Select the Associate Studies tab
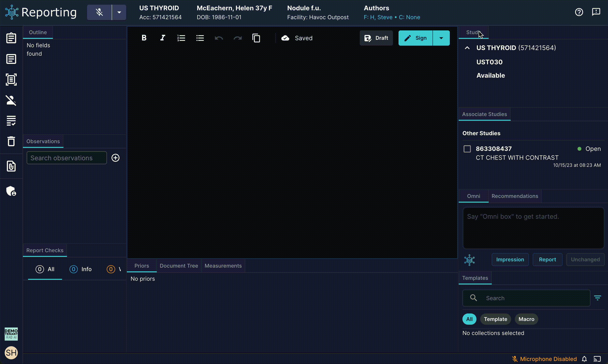The height and width of the screenshot is (364, 608). [485, 114]
